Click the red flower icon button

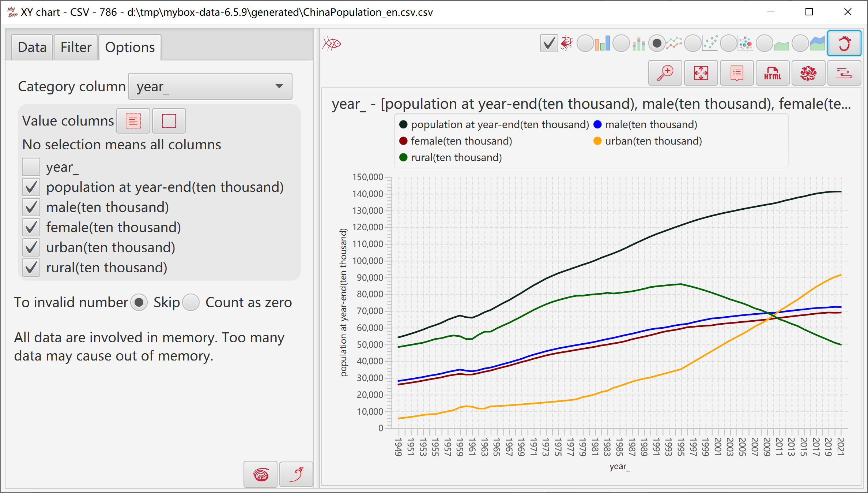click(x=808, y=73)
